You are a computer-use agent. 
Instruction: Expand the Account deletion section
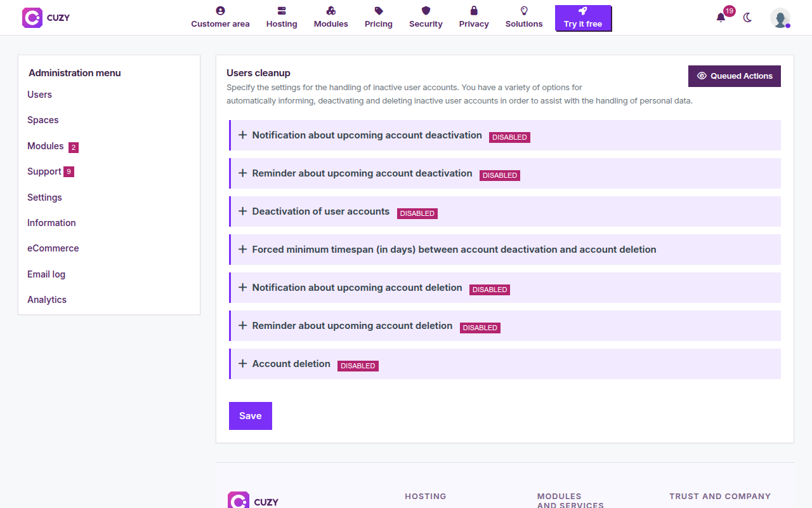coord(505,364)
